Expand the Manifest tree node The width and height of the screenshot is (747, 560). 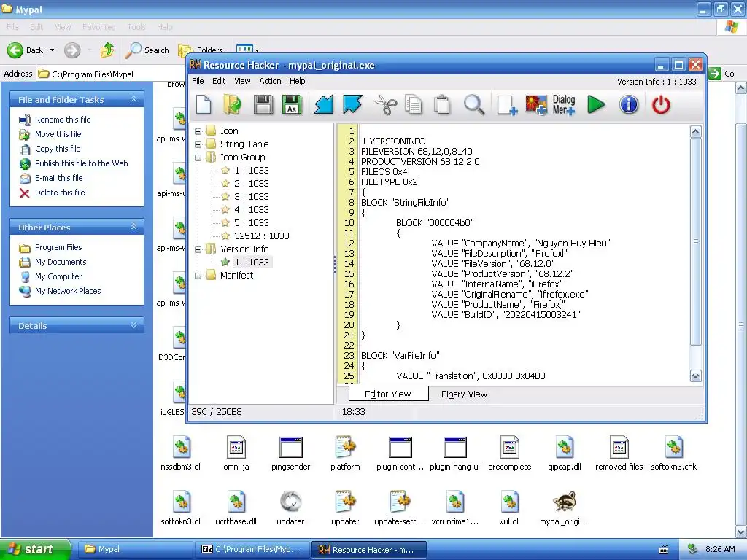coord(198,276)
